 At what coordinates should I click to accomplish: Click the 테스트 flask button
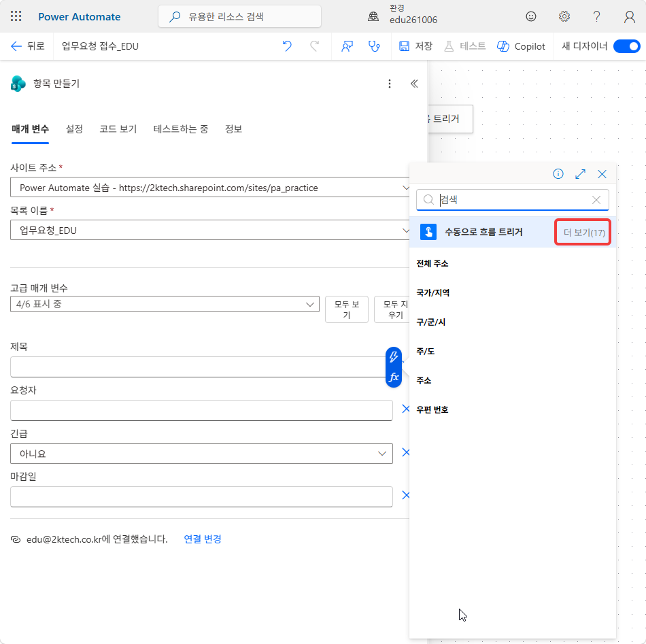click(464, 46)
